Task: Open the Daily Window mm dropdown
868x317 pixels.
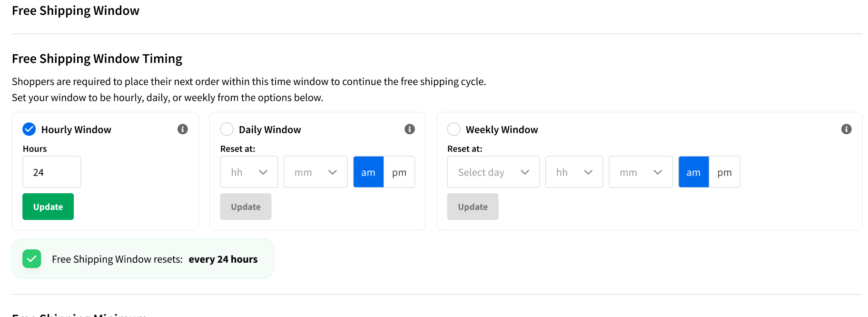Action: pos(316,172)
